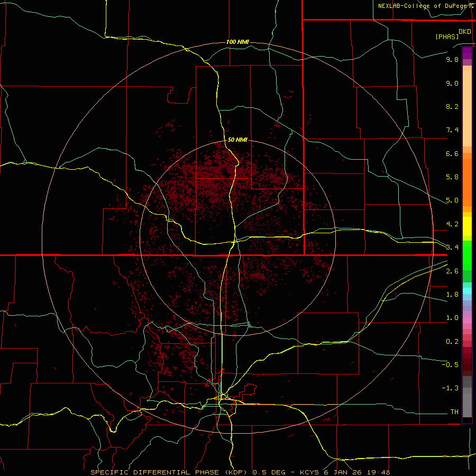Screen dimensions: 476x476
Task: Click the -0.5 scale label
Action: pyautogui.click(x=450, y=364)
